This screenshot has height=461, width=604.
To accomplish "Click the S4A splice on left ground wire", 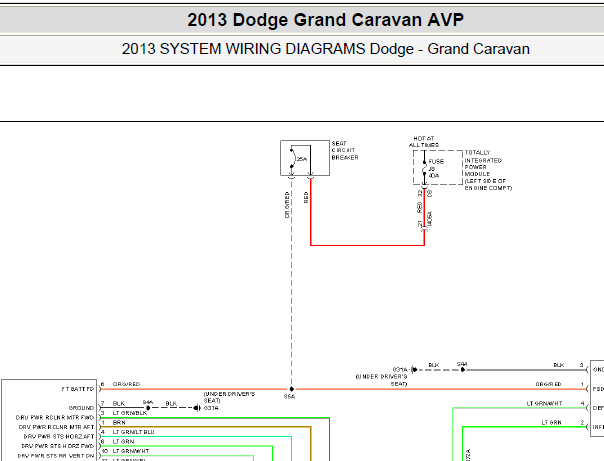I will [147, 405].
